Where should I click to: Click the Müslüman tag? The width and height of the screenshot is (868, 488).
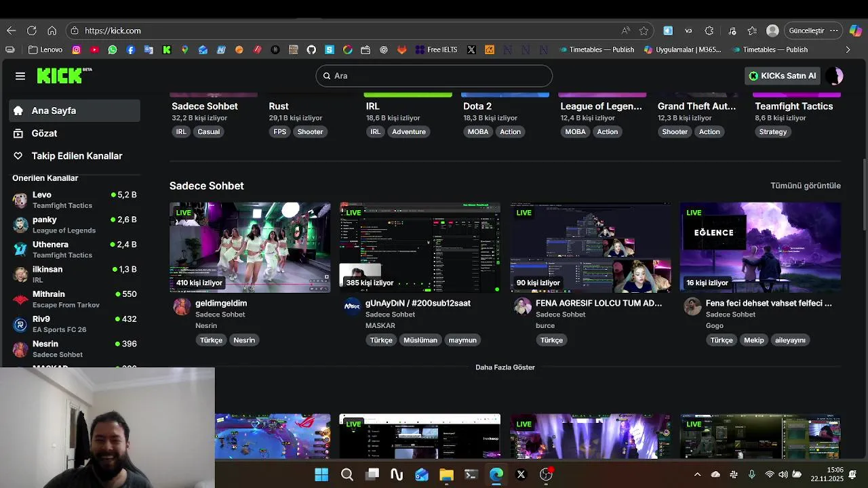click(420, 340)
